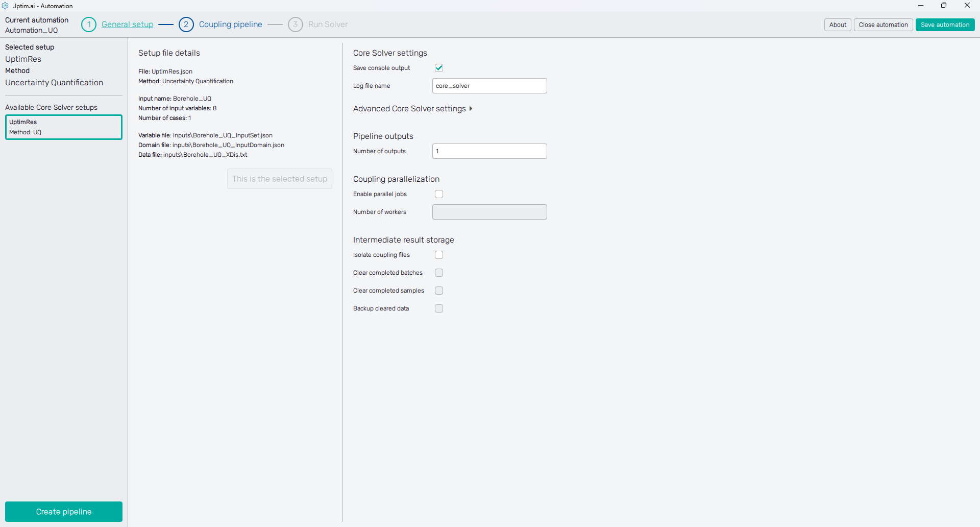Select step 3 circle for Run Solver

click(x=296, y=25)
